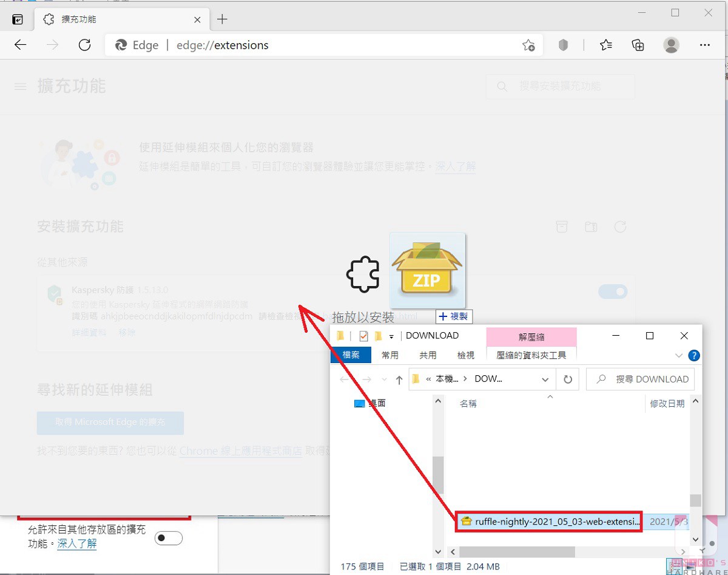Sort by the 名稱 column header
Image resolution: width=728 pixels, height=575 pixels.
(468, 403)
